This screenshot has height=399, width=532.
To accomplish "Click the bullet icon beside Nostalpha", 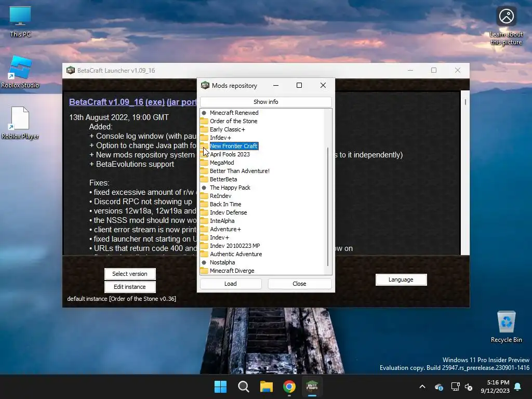I will (204, 262).
